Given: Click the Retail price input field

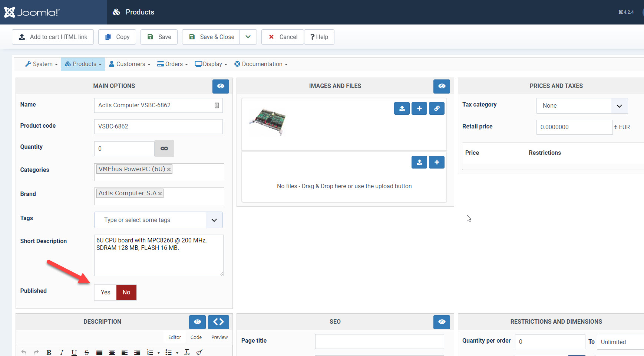Looking at the screenshot, I should point(574,127).
